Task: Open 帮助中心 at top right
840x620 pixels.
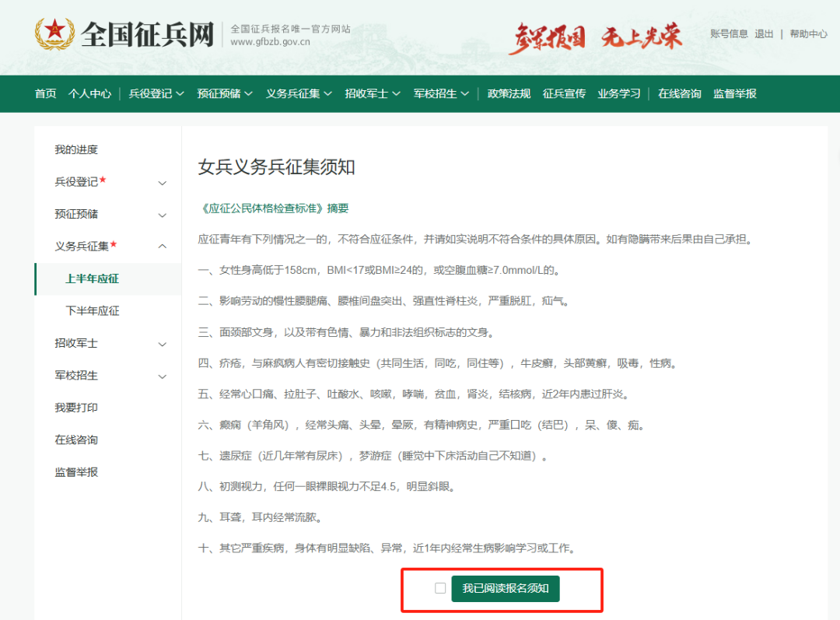Action: click(x=809, y=33)
